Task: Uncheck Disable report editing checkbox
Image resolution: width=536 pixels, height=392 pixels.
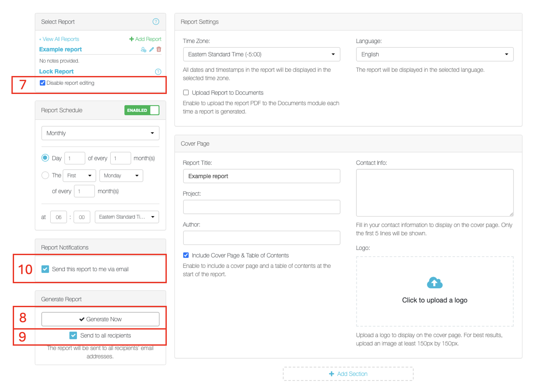Action: click(42, 83)
